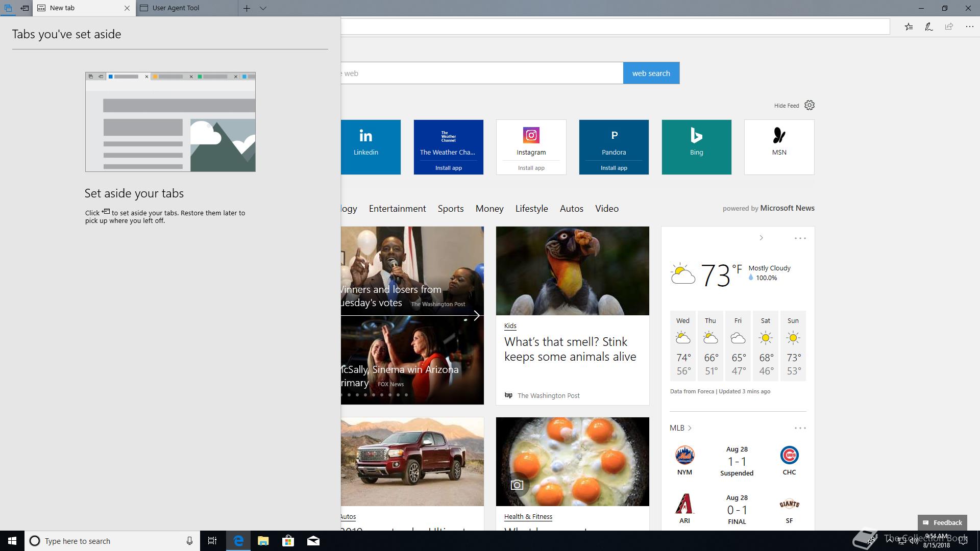
Task: Open 'What's that smell?' article headline
Action: coord(570,349)
